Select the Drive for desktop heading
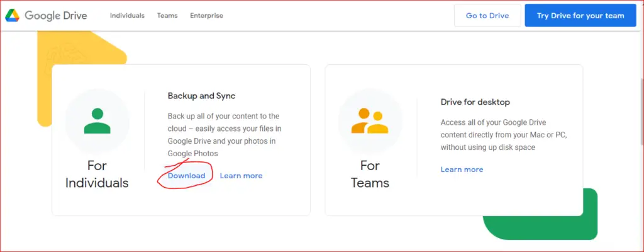This screenshot has width=644, height=252. [x=475, y=102]
